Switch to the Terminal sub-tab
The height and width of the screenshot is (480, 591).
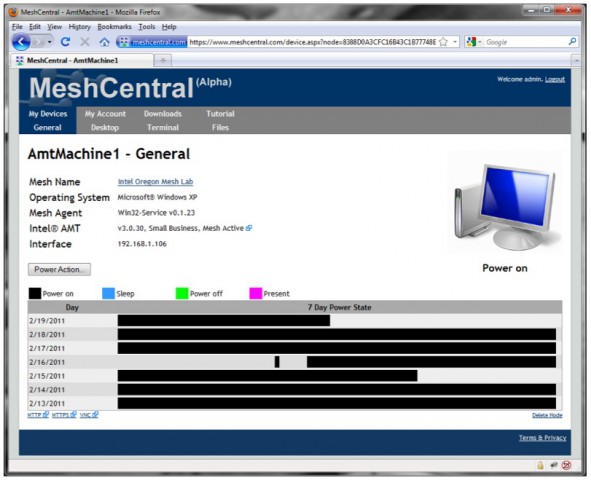tap(162, 127)
